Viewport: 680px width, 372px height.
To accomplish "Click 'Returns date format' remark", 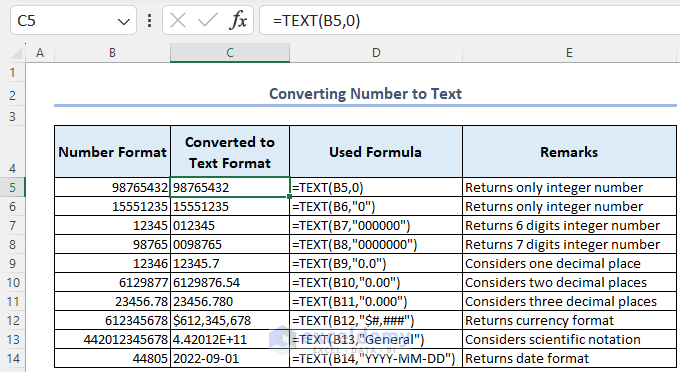I will click(569, 359).
